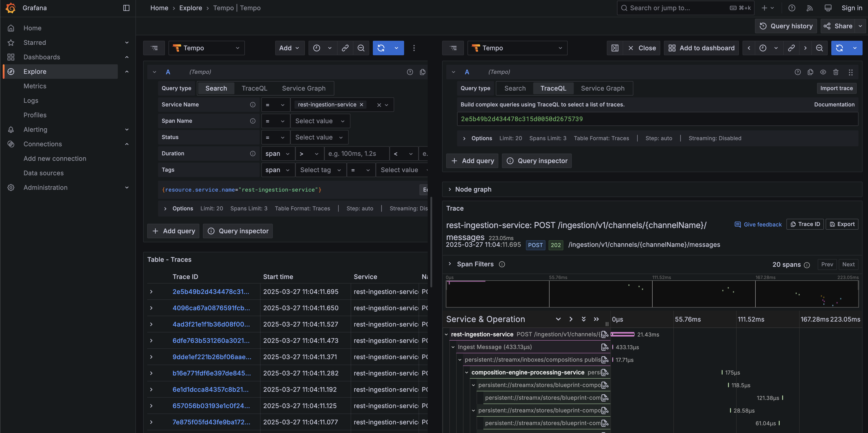This screenshot has width=868, height=433.
Task: Delete query A in right pane
Action: pyautogui.click(x=836, y=72)
